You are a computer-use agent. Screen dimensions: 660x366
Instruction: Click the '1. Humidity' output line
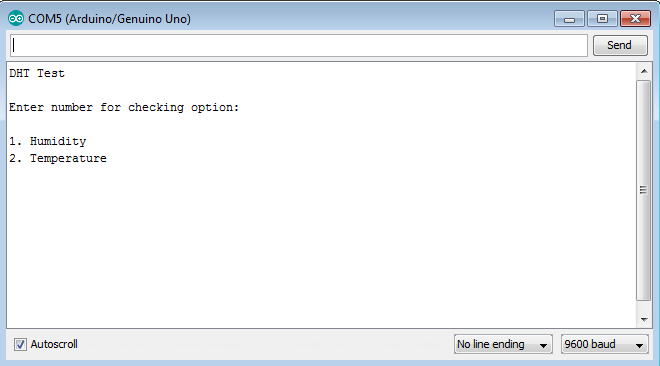(x=48, y=141)
